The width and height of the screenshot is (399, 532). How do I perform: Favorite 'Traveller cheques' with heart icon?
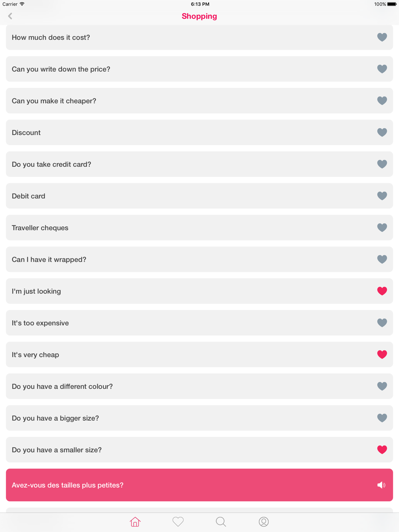pyautogui.click(x=382, y=228)
